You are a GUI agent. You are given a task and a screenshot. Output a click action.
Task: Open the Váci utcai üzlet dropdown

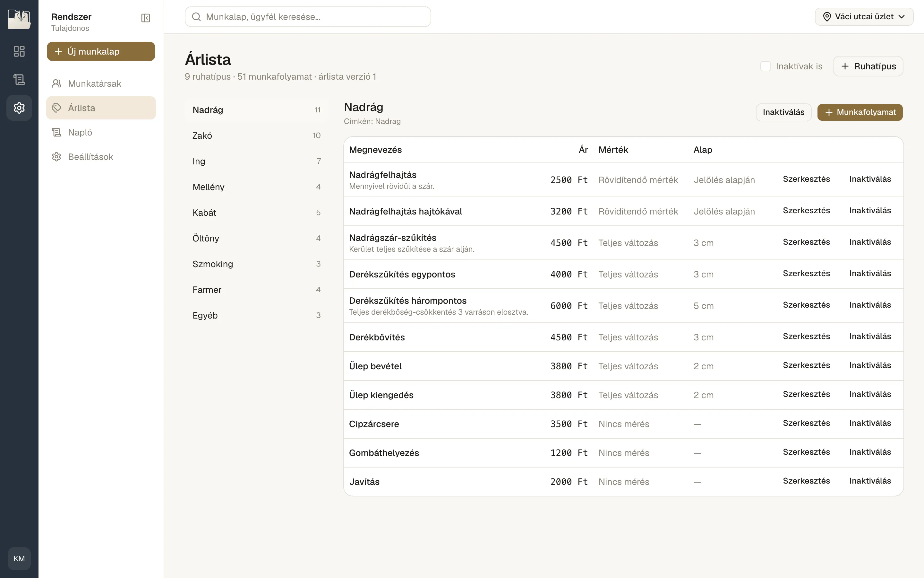(x=864, y=17)
